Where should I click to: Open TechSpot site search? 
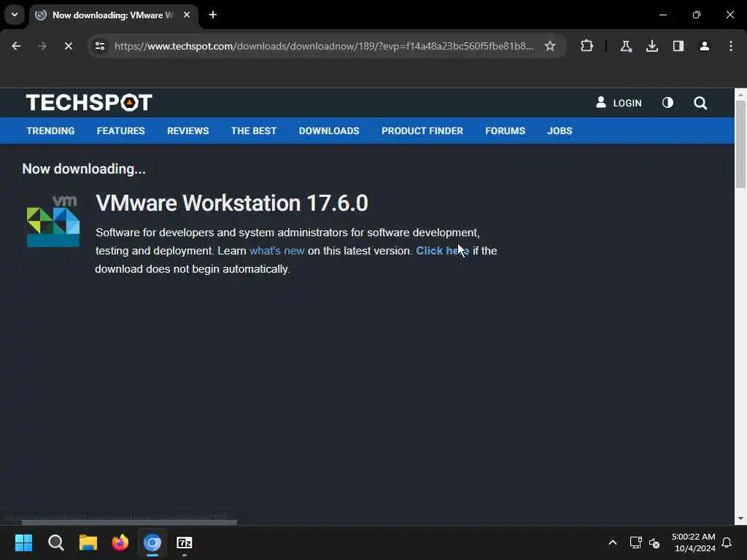click(x=700, y=103)
